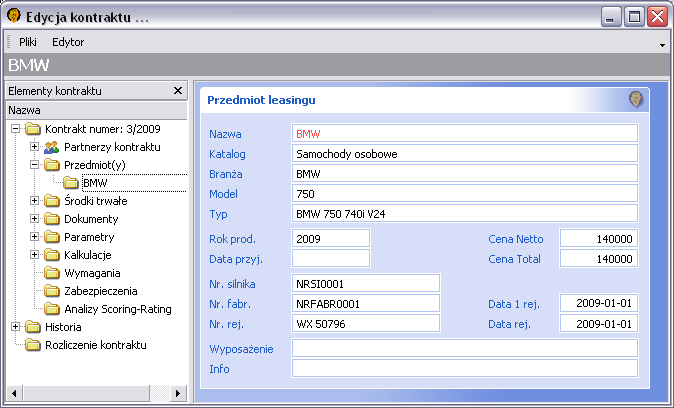Click the empty Info field
This screenshot has height=408, width=674.
click(465, 368)
